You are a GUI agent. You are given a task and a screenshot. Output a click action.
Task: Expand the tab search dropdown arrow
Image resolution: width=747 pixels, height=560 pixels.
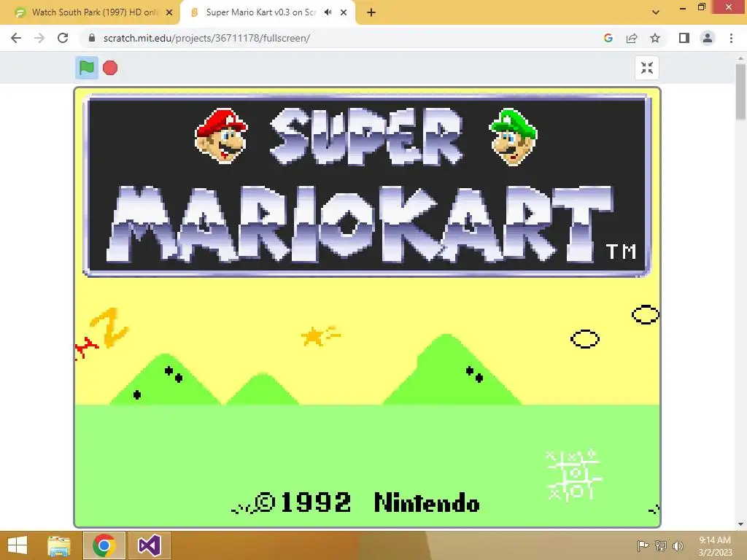click(656, 12)
